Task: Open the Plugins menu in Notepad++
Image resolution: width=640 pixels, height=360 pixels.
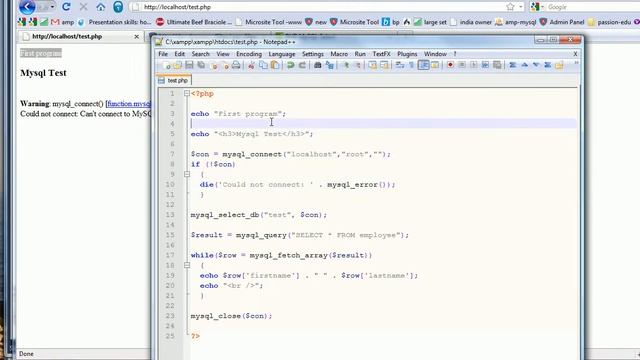Action: (x=407, y=54)
